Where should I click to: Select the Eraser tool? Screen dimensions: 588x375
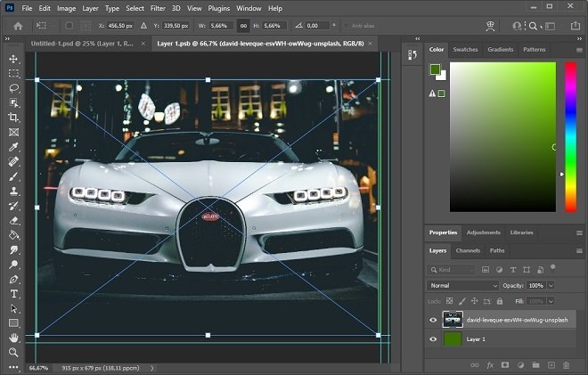(13, 221)
